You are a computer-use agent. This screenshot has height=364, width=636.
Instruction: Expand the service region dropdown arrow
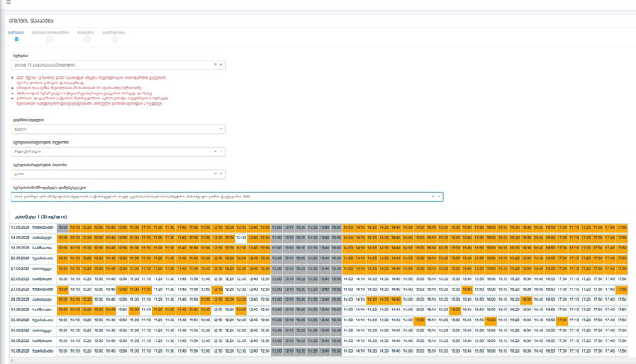tap(221, 151)
